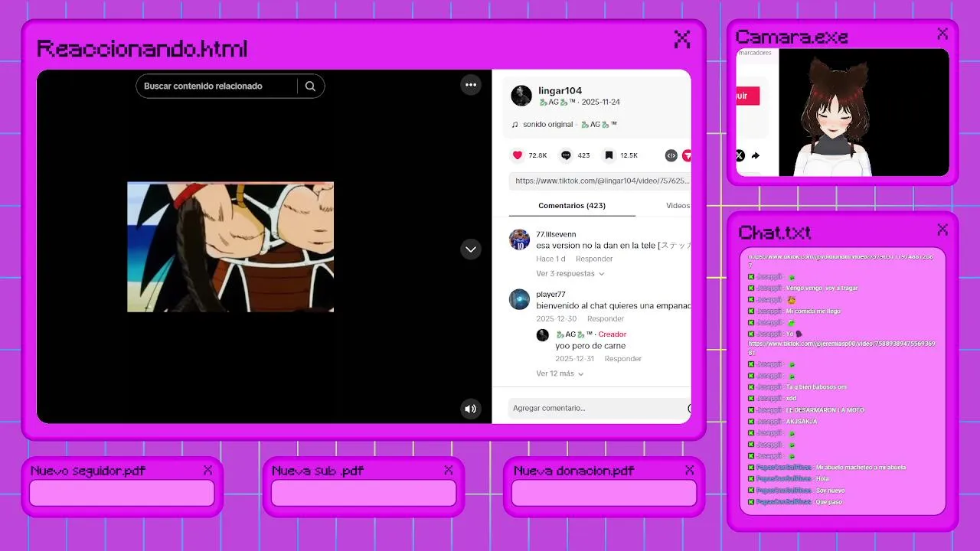The width and height of the screenshot is (980, 551).
Task: Mute the video using the speaker icon
Action: (471, 409)
